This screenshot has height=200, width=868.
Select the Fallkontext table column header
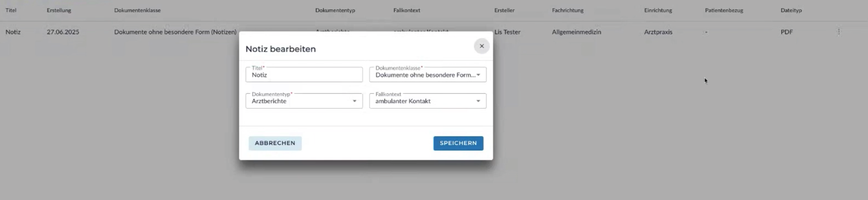tap(407, 10)
